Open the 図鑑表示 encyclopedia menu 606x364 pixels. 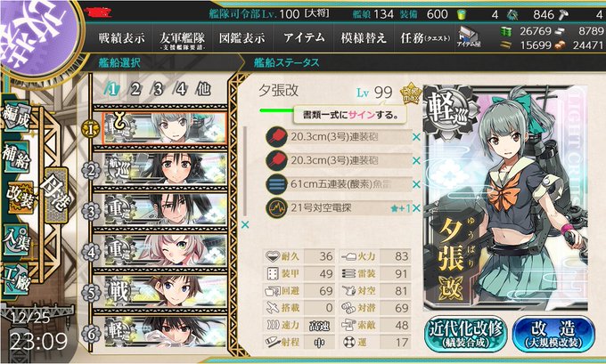[242, 38]
